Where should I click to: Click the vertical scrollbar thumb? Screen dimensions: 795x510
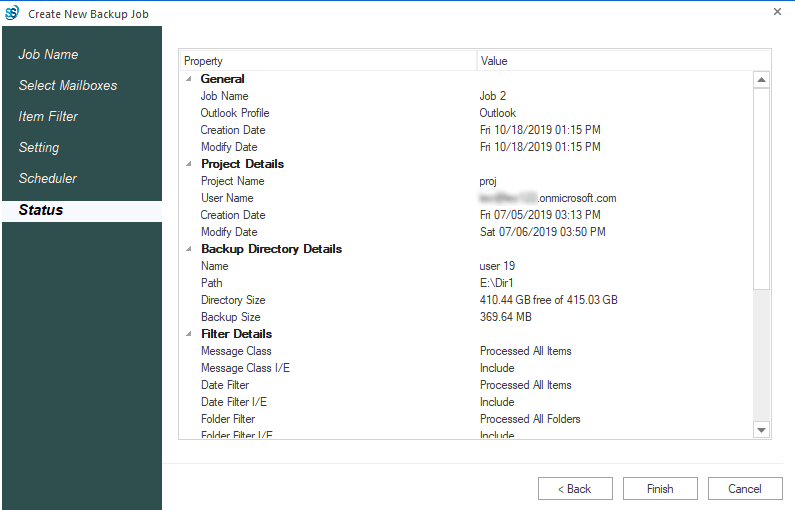[761, 189]
